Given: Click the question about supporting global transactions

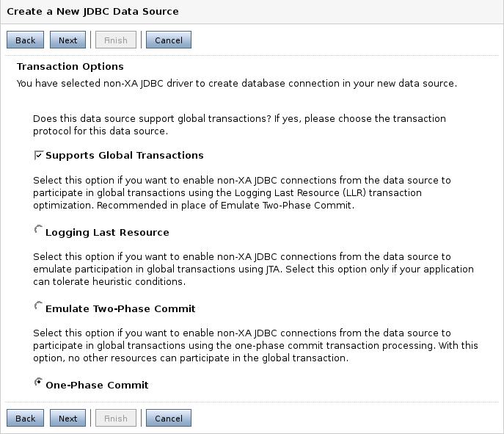Looking at the screenshot, I should tap(239, 125).
